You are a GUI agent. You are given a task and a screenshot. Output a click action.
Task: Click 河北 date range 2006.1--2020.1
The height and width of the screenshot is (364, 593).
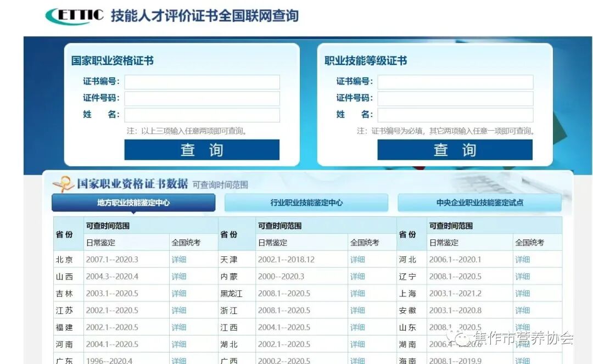click(x=455, y=260)
